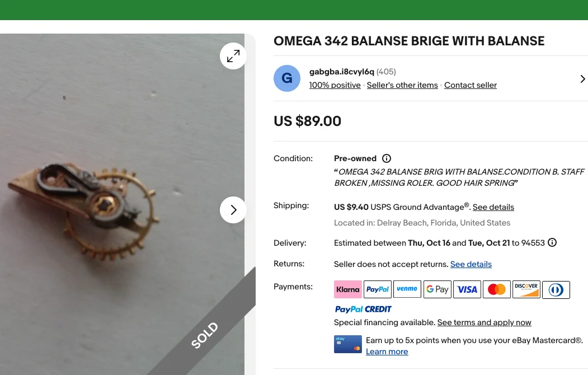View Seller's other items

(402, 85)
